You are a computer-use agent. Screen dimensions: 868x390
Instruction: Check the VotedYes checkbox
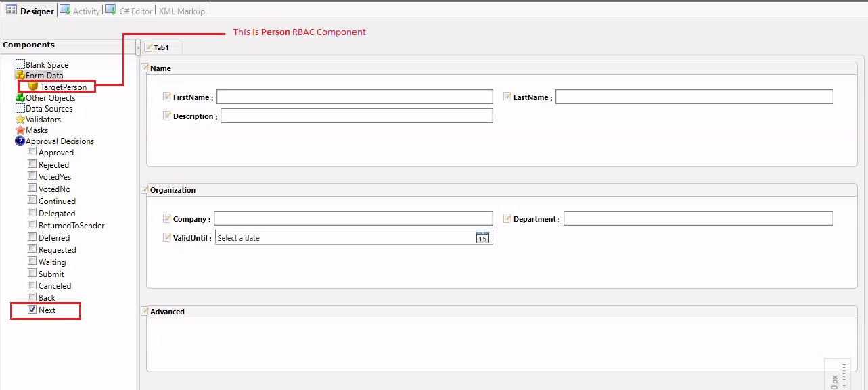(x=32, y=176)
